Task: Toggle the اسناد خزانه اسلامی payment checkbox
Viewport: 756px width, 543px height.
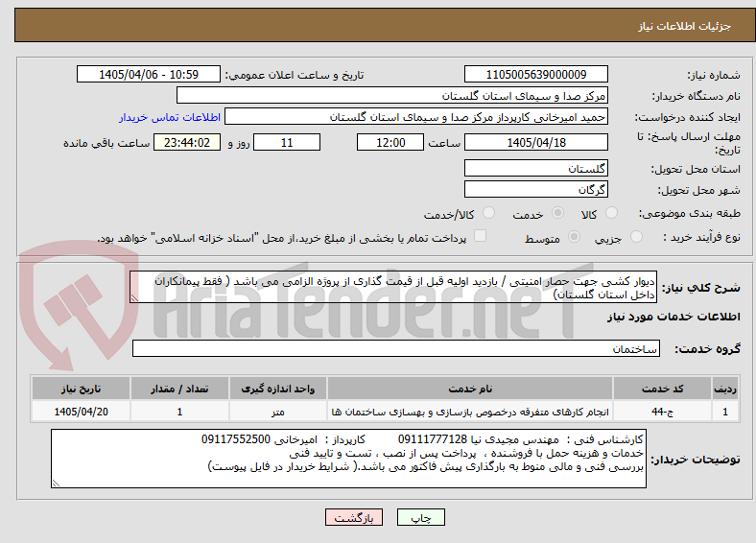Action: coord(481,236)
